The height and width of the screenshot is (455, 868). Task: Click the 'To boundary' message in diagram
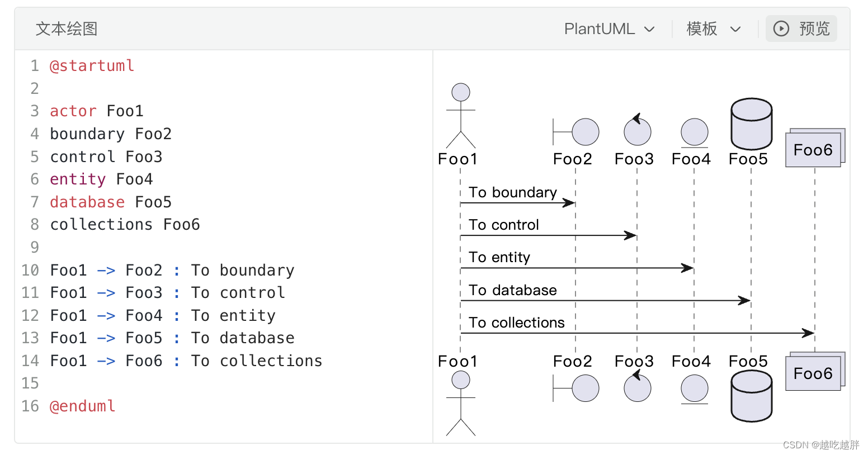coord(512,192)
